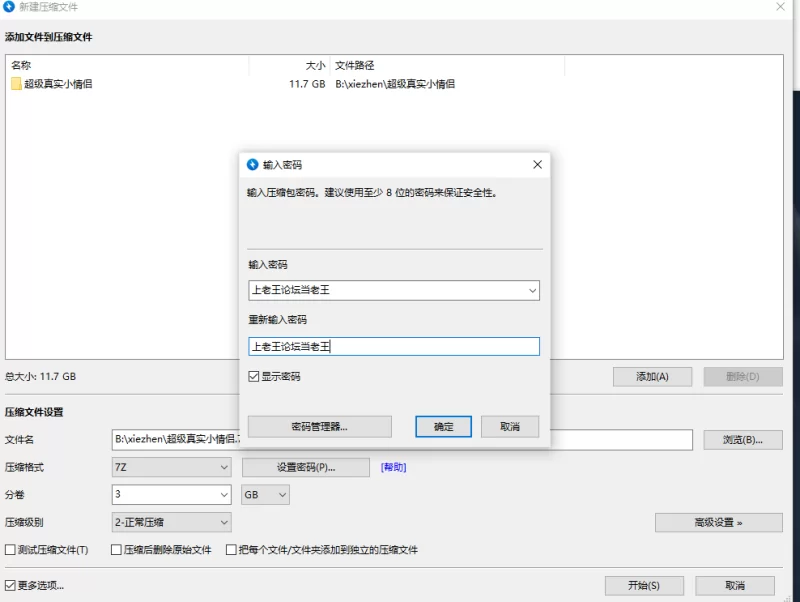
Task: Click 取消 in the password dialog
Action: pyautogui.click(x=510, y=427)
